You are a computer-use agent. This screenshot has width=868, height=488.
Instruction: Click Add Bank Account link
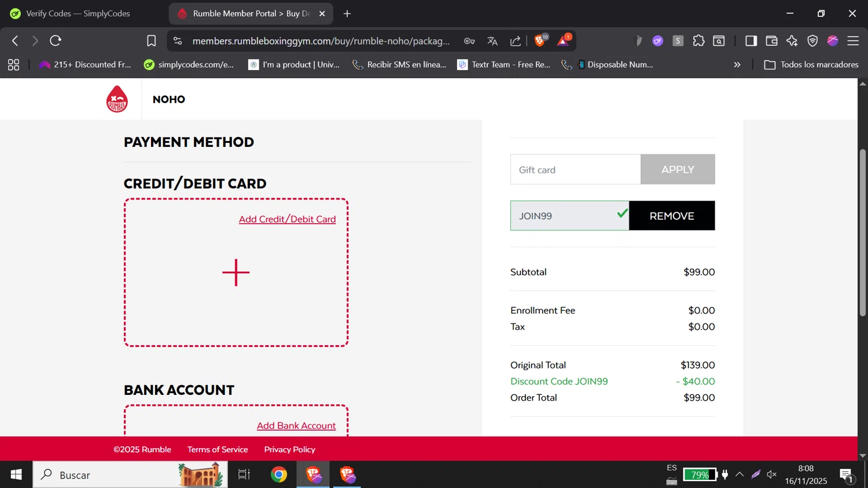296,426
